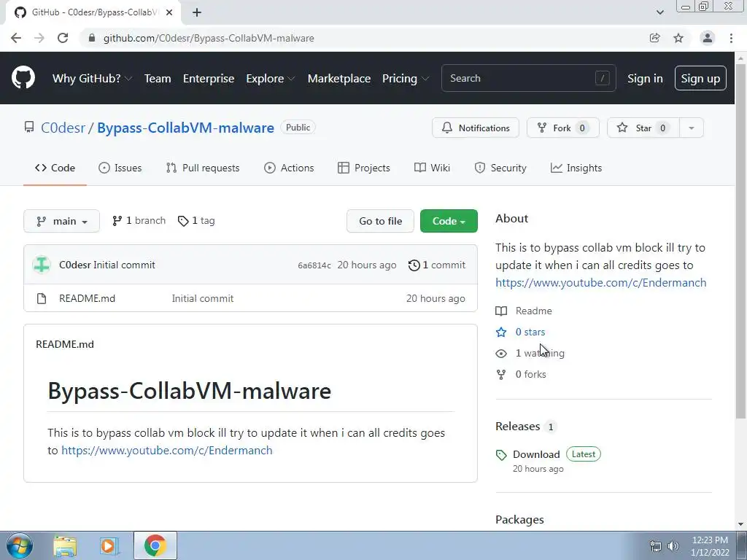747x560 pixels.
Task: Open the README.md file link
Action: (x=88, y=298)
